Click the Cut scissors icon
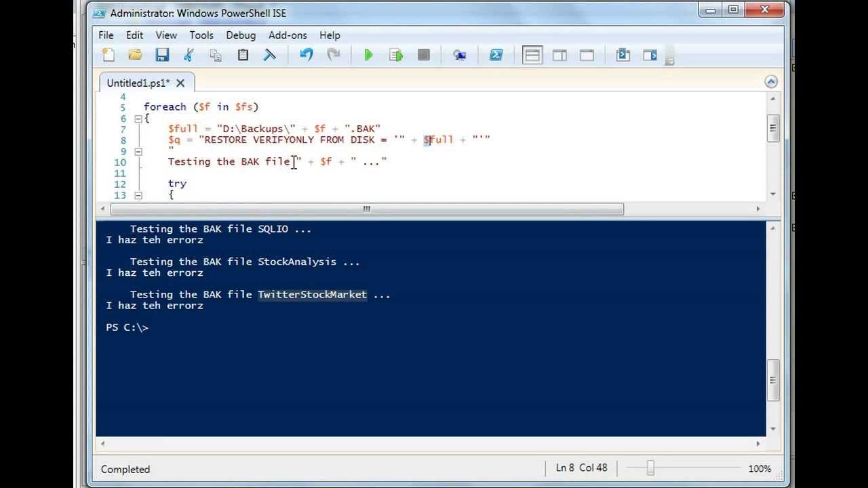Screen dimensions: 868x488 point(189,55)
